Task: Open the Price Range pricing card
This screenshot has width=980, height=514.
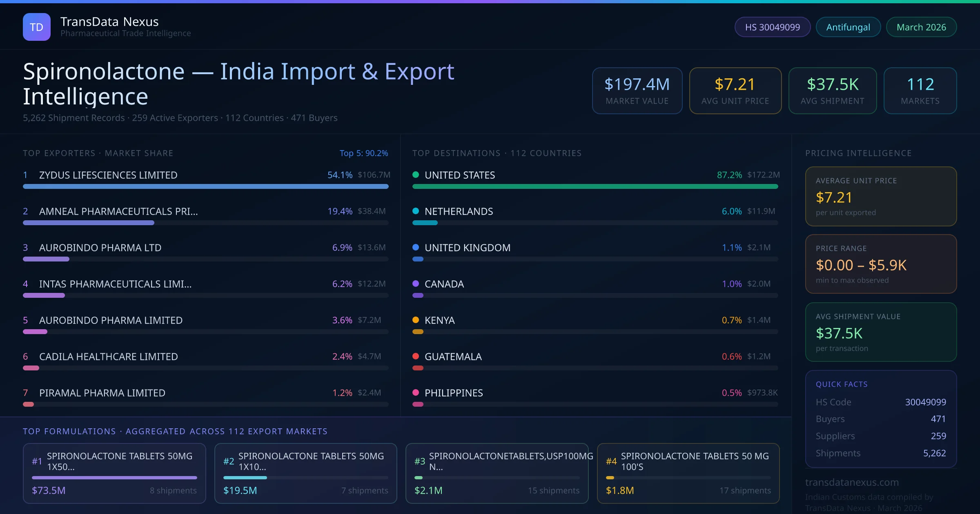Action: [x=880, y=264]
